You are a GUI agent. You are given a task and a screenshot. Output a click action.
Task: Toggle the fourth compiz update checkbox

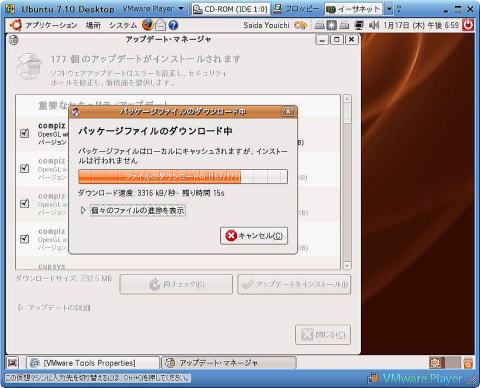click(x=25, y=238)
